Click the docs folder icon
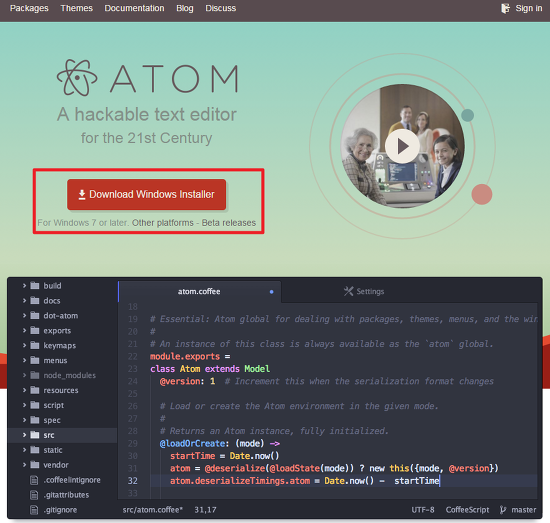Screen dimensions: 550x523 (x=35, y=301)
